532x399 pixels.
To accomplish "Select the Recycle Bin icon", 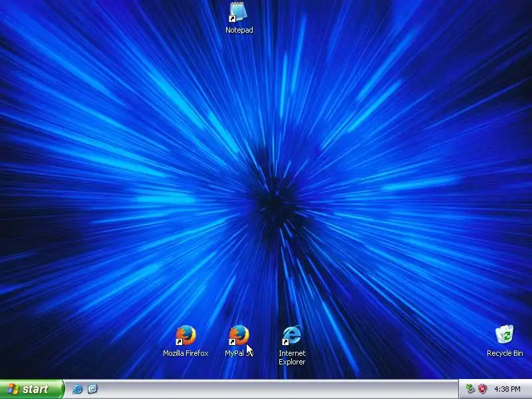I will tap(505, 334).
